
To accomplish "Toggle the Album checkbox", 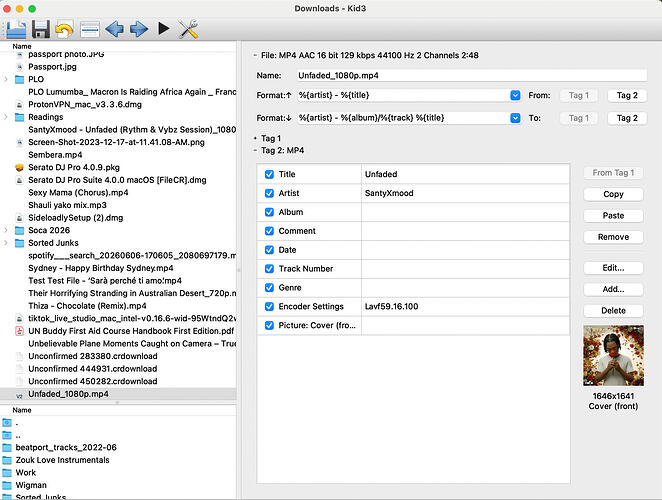I will pyautogui.click(x=269, y=212).
